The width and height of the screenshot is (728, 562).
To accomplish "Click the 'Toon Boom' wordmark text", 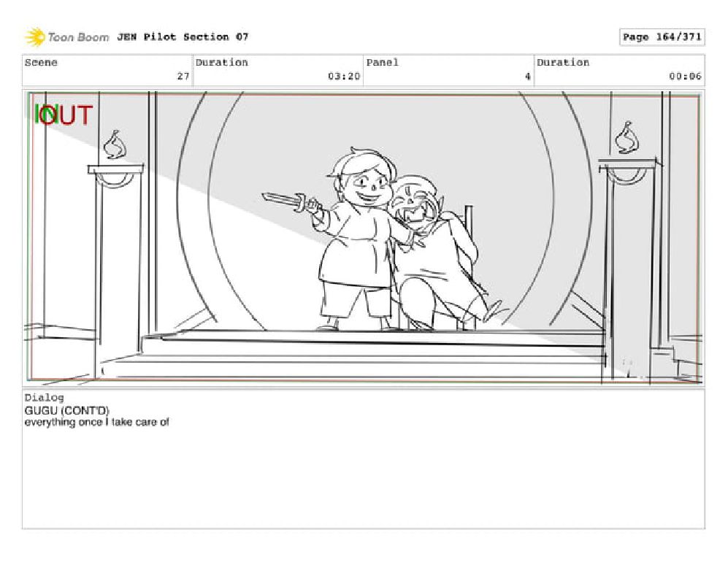I will pyautogui.click(x=78, y=37).
